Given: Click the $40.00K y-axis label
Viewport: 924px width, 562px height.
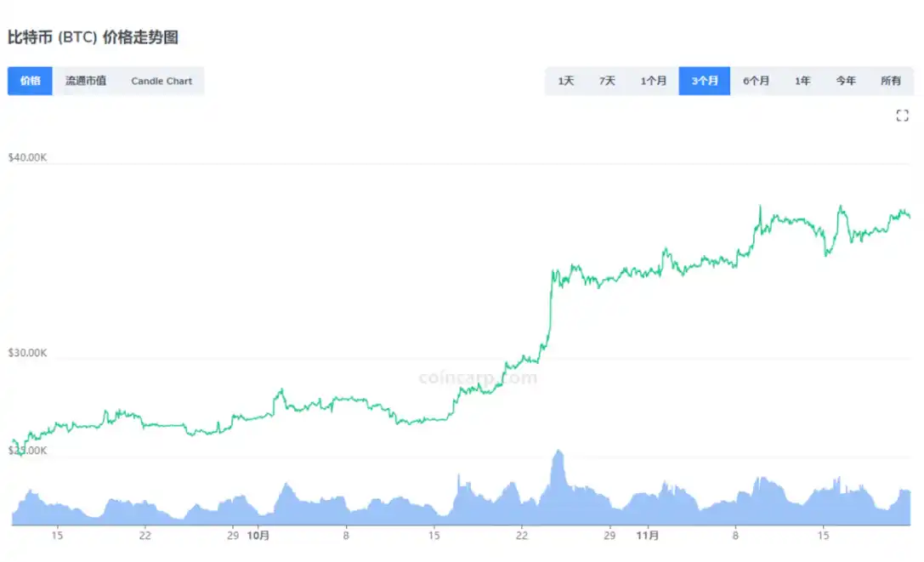Looking at the screenshot, I should point(28,157).
